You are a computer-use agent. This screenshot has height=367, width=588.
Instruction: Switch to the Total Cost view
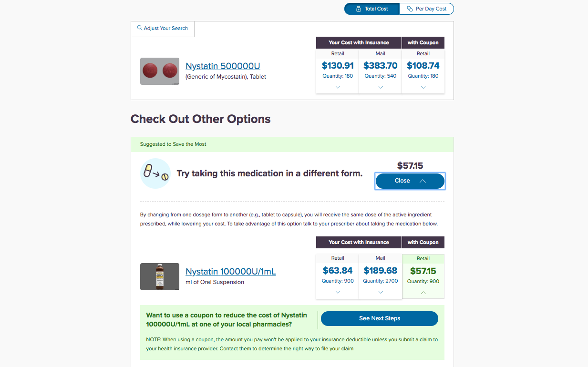372,9
